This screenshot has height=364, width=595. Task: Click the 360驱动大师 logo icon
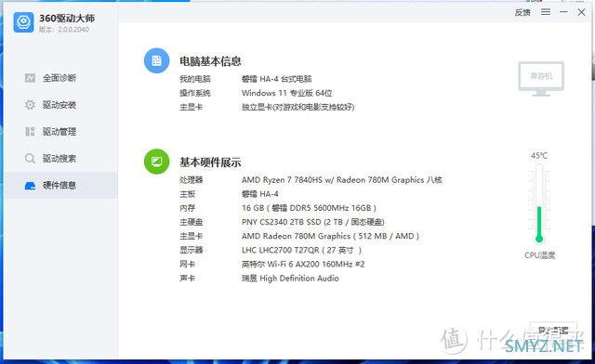23,22
